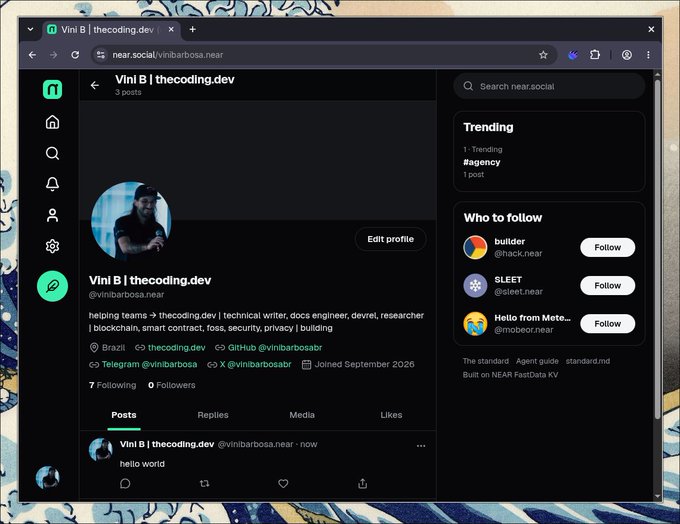Click the Edit profile button
Viewport: 680px width, 524px height.
point(390,239)
